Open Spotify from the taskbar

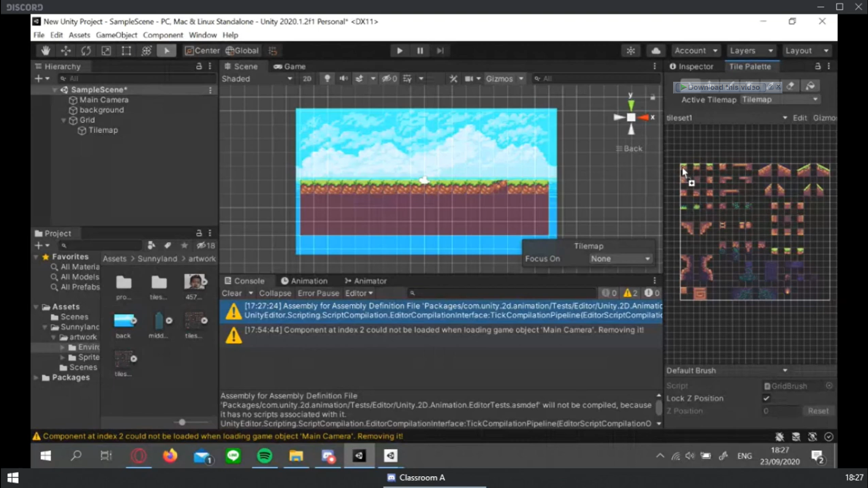(265, 456)
